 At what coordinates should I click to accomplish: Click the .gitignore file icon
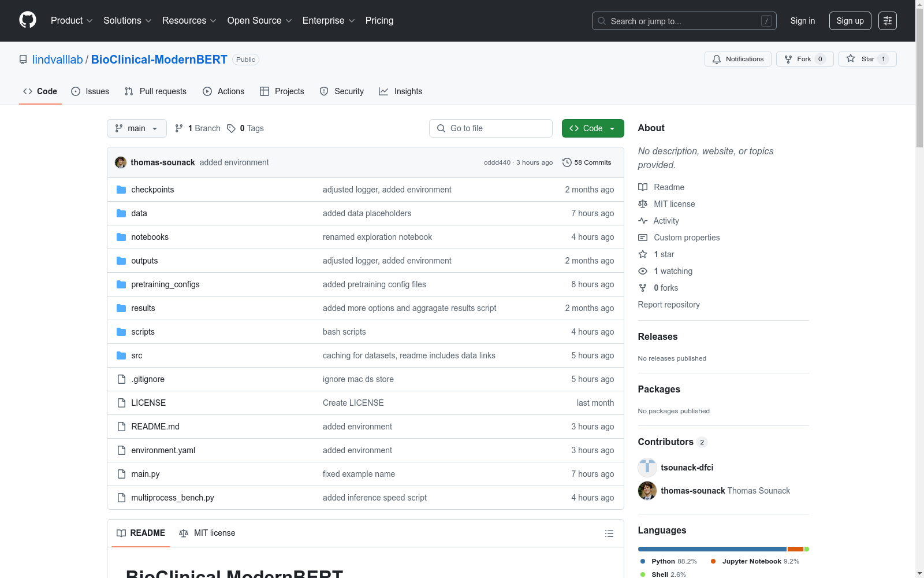click(121, 379)
